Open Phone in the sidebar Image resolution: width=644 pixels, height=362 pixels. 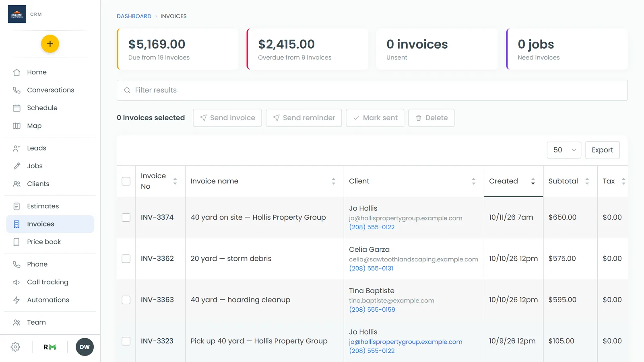tap(50, 264)
